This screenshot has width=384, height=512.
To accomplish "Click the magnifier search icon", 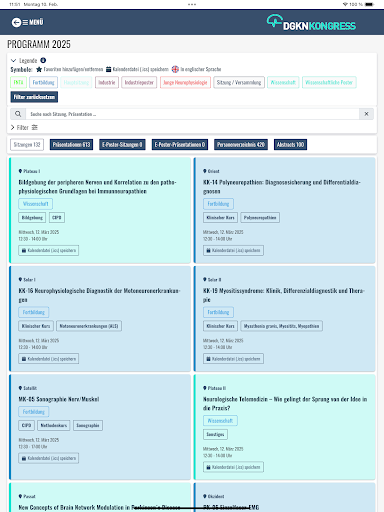I will tap(18, 114).
